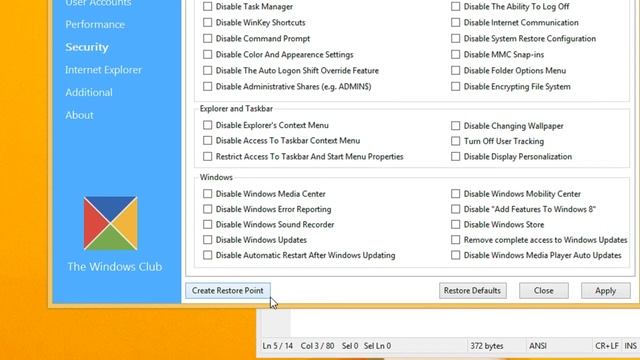Toggle Disable System Restore Configuration
640x360 pixels.
click(x=456, y=38)
